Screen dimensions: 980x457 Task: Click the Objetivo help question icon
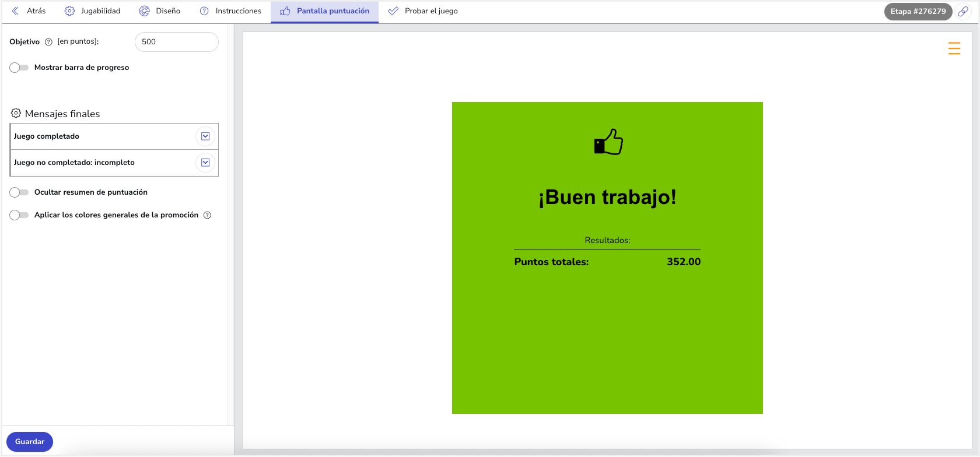click(x=48, y=42)
